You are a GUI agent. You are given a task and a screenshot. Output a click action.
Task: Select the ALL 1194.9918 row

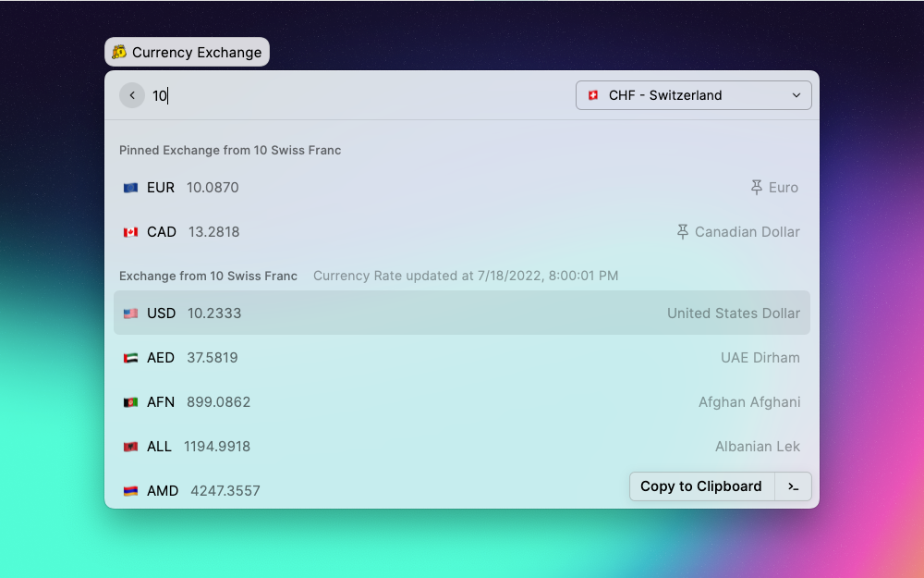tap(461, 447)
